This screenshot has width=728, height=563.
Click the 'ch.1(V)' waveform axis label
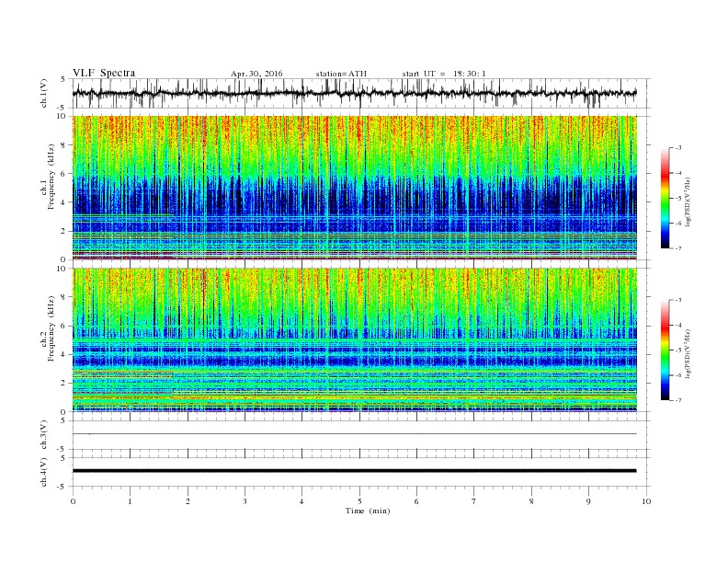coord(44,94)
